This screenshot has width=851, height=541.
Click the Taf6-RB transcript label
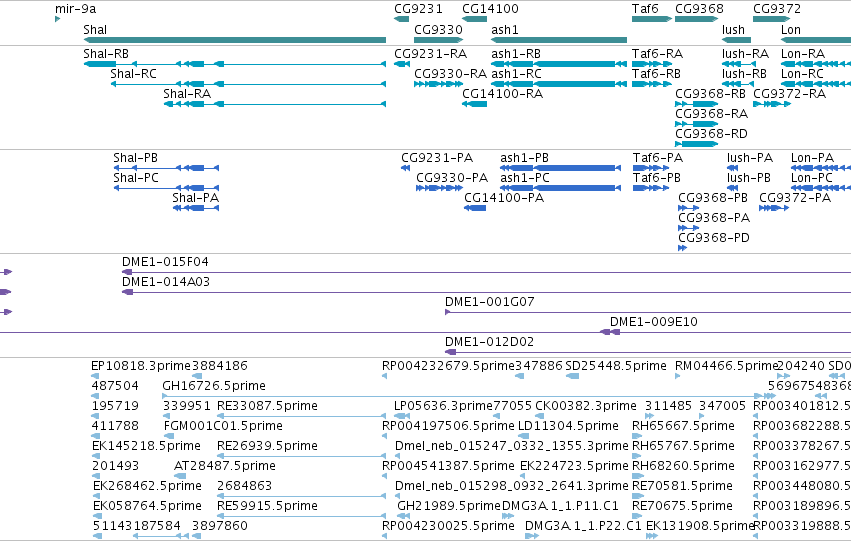(x=656, y=74)
